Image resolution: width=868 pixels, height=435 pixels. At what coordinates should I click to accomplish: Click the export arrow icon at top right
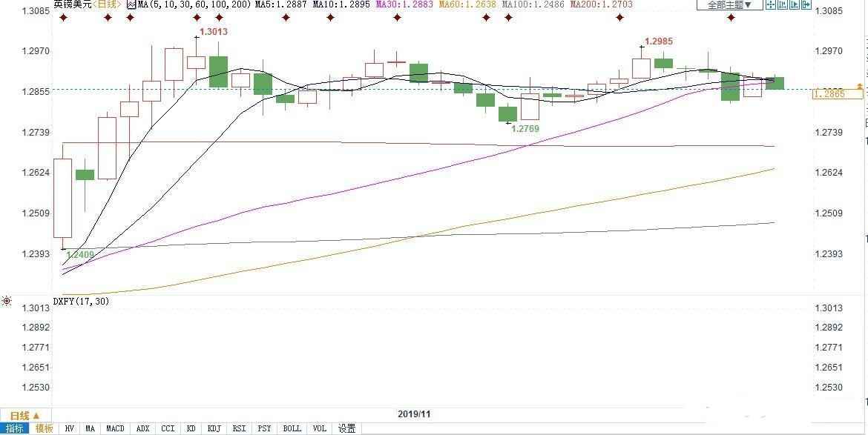pyautogui.click(x=807, y=5)
